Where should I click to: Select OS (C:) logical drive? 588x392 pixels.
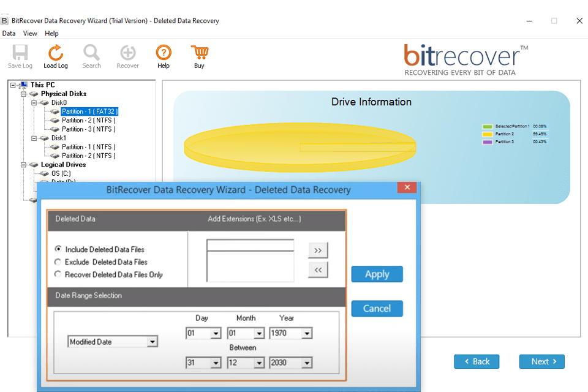61,173
